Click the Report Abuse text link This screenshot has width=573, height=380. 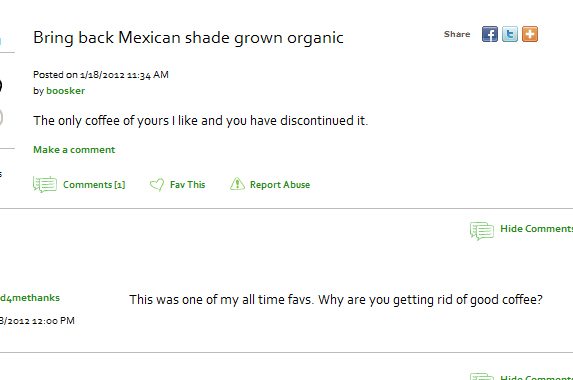[x=280, y=185]
